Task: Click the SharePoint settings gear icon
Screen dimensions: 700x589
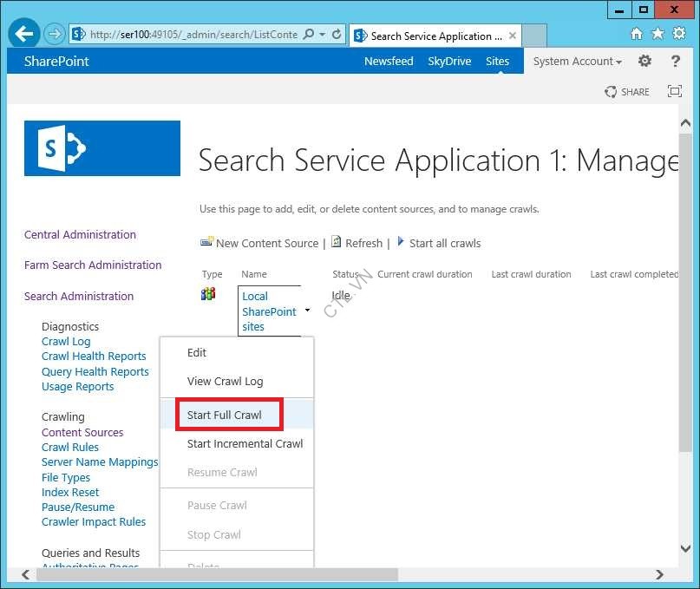Action: (644, 62)
